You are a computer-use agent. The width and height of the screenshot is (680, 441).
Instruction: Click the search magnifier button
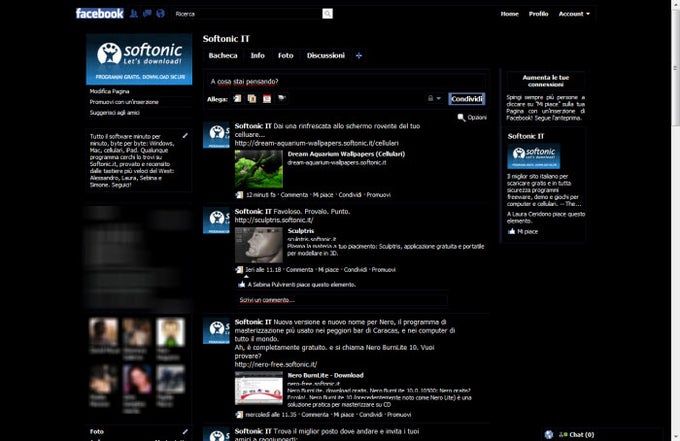[x=327, y=14]
